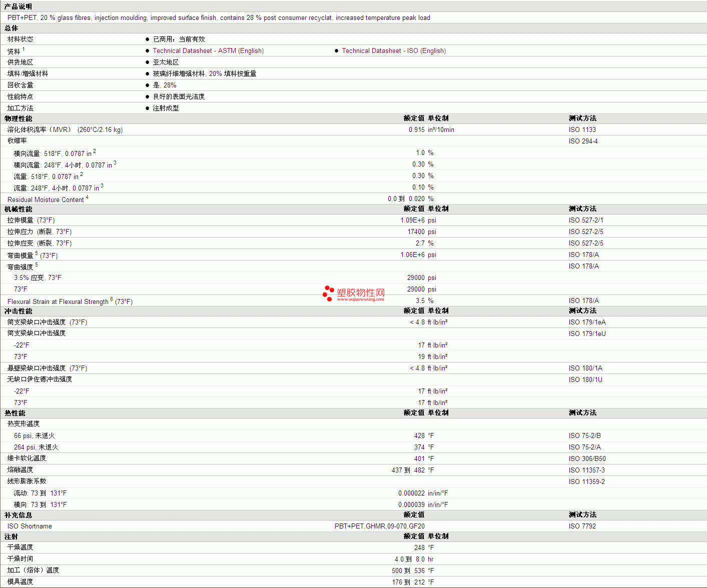
Task: Click the 拉伸模量 (73°F) row label
Action: point(31,220)
